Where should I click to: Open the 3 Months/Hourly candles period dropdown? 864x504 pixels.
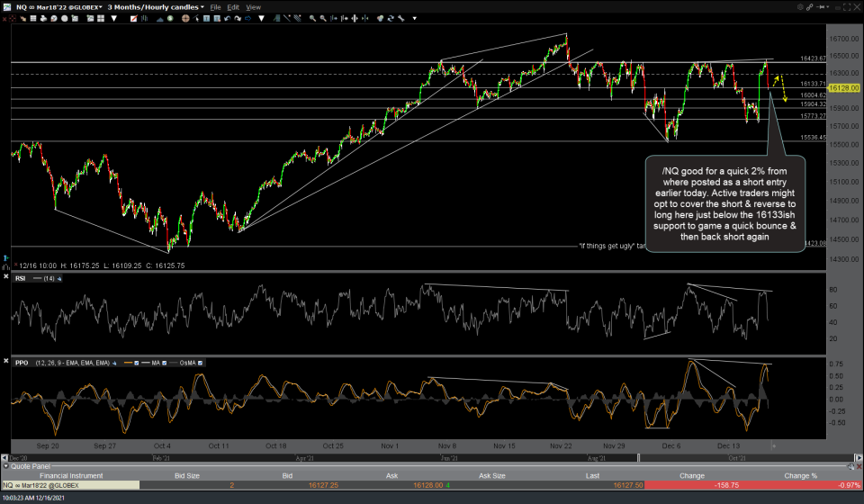202,7
